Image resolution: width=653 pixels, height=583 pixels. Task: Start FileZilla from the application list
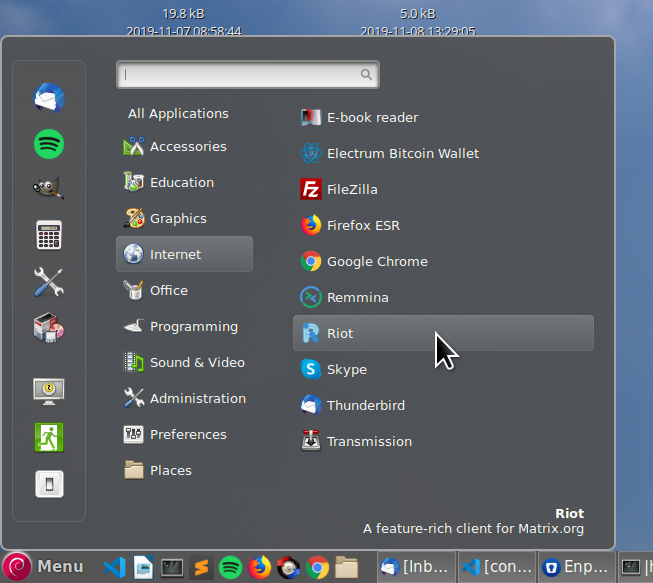[351, 190]
